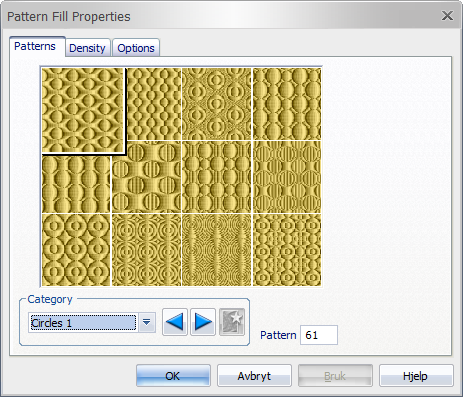Go to the previous pattern category
Image resolution: width=463 pixels, height=397 pixels.
tap(175, 322)
